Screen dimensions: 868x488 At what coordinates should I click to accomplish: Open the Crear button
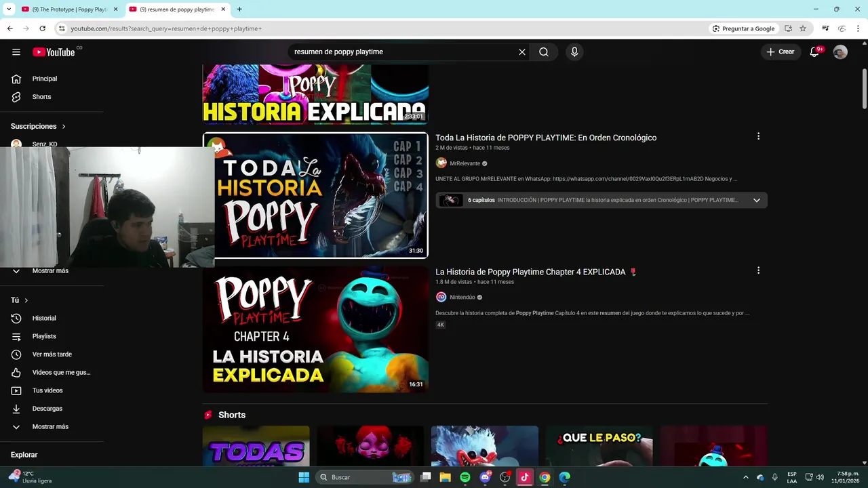781,52
